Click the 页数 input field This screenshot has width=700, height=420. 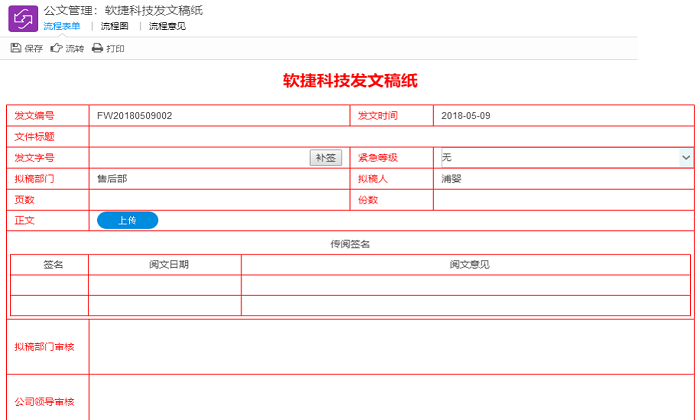[x=219, y=200]
